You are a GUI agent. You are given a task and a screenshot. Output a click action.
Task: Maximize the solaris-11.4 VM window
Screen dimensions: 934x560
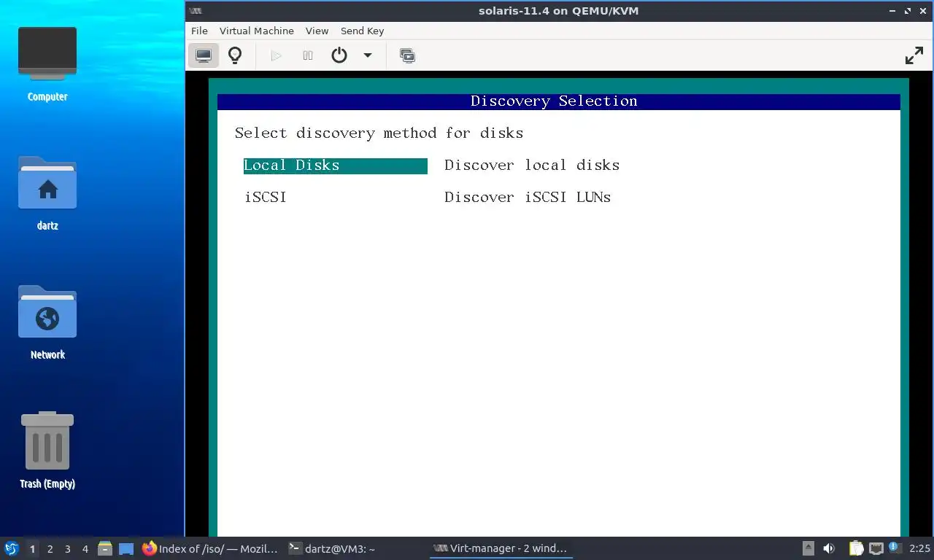(908, 11)
